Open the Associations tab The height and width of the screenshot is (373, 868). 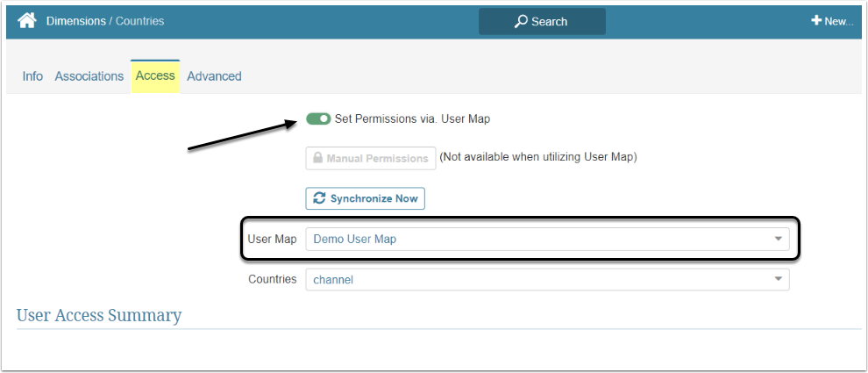click(x=89, y=76)
